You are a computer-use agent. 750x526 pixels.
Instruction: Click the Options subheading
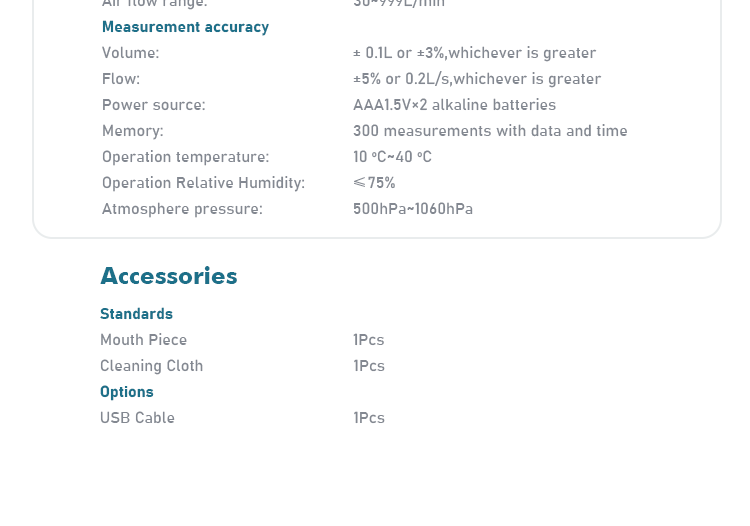[x=127, y=392]
